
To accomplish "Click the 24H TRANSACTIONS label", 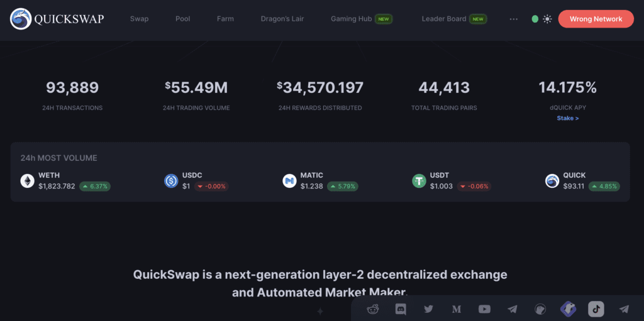I will pos(72,108).
